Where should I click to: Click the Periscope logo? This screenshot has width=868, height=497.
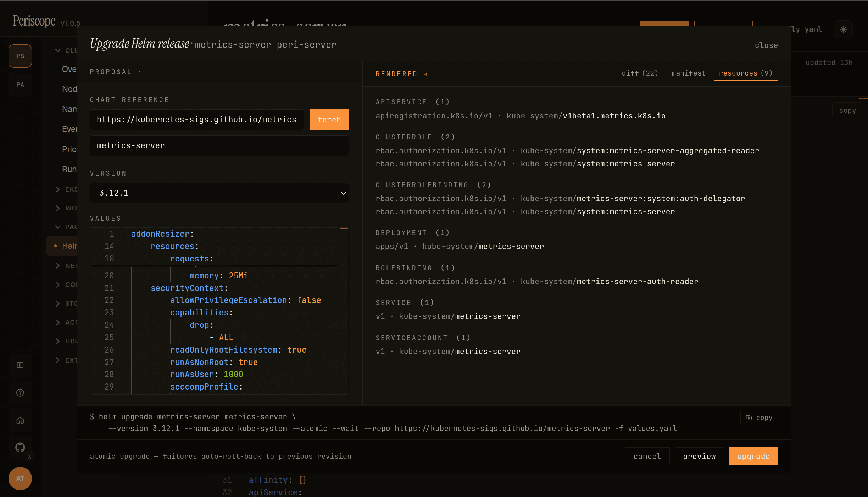coord(34,21)
